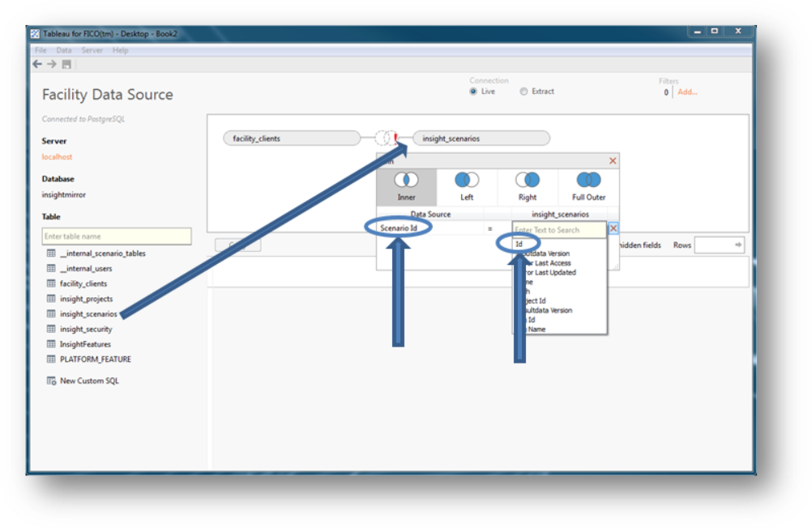The image size is (812, 528).
Task: Click the Facility Data Source title
Action: click(108, 95)
